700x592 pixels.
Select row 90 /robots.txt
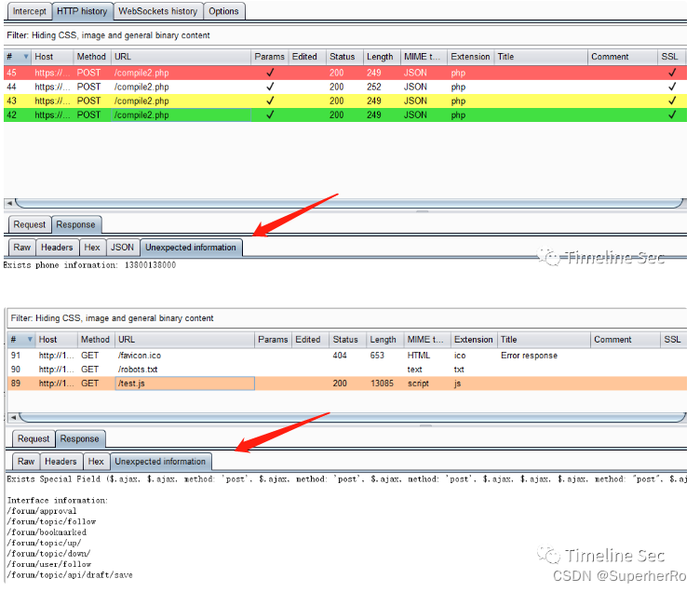347,370
